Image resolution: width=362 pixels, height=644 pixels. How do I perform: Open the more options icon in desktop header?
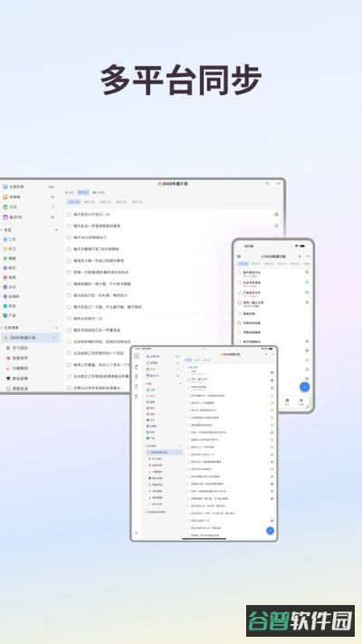[x=277, y=184]
